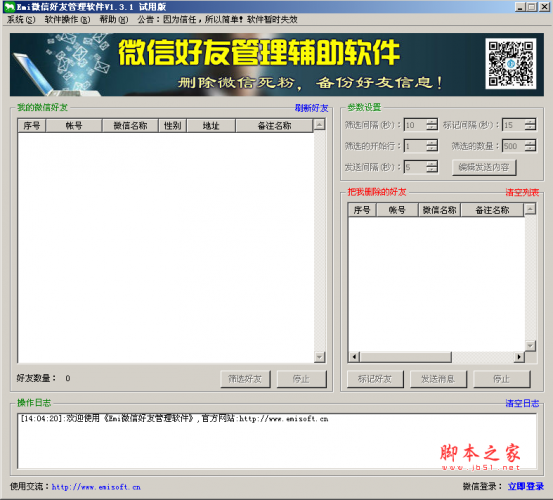553x500 pixels.
Task: Minimize the window
Action: (519, 7)
